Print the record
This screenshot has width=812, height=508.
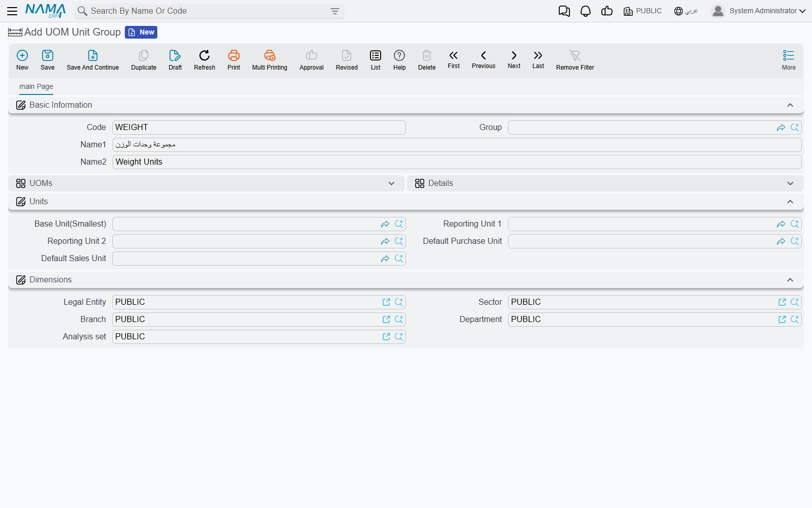coord(234,60)
